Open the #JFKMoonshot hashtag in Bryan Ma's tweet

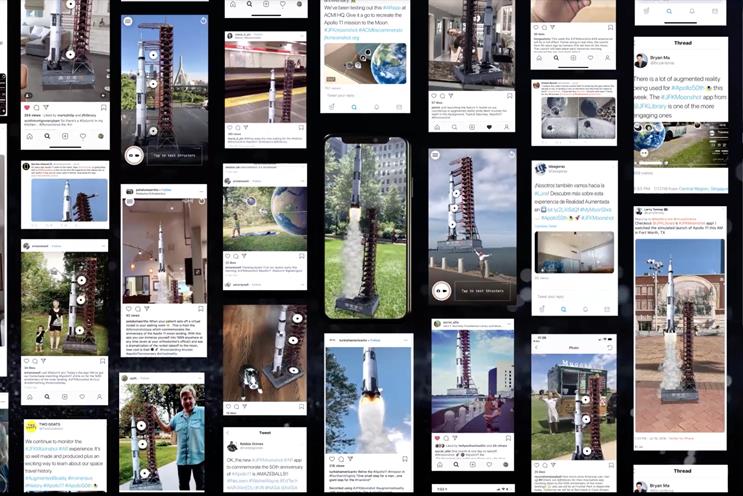(679, 97)
